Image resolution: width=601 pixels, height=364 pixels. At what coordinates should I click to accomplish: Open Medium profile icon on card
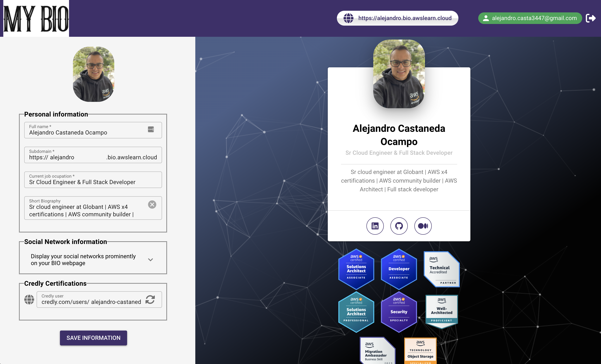tap(423, 226)
